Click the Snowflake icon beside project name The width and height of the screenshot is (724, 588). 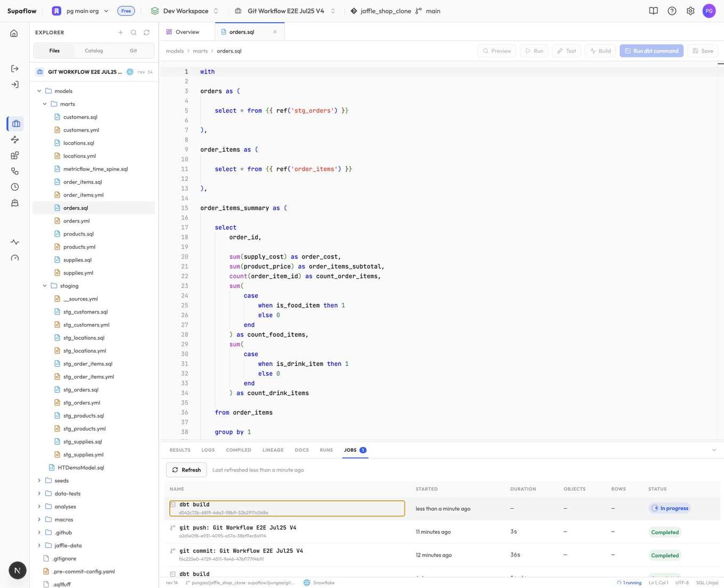coord(130,72)
